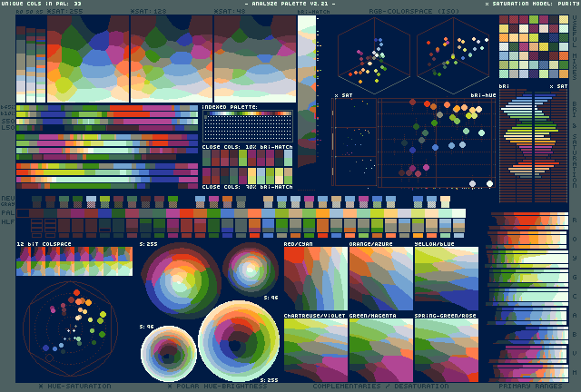Click the 'HLF' row label
This screenshot has width=581, height=392.
coord(8,221)
